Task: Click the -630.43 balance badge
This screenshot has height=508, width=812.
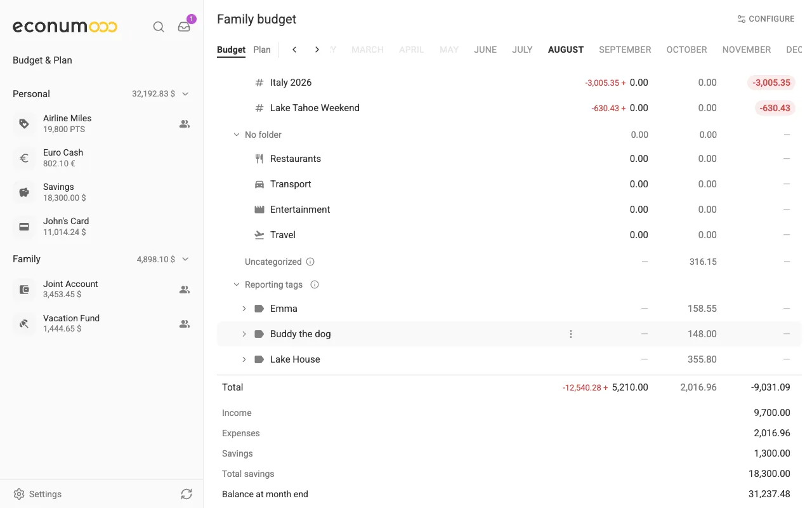Action: pos(775,108)
